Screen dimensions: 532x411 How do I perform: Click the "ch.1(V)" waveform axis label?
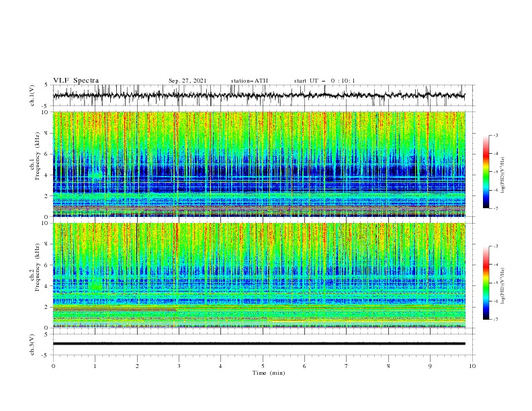(32, 95)
